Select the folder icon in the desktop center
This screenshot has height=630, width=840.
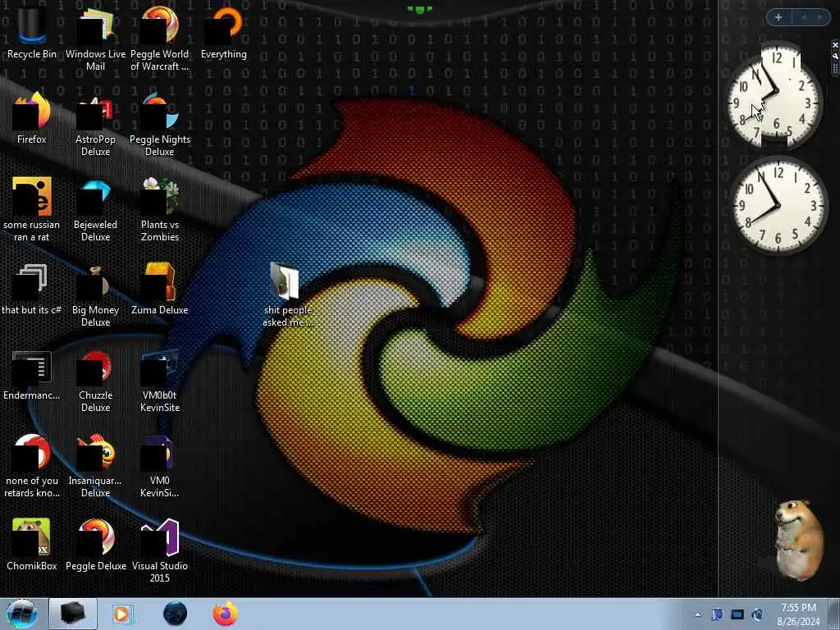pos(287,294)
